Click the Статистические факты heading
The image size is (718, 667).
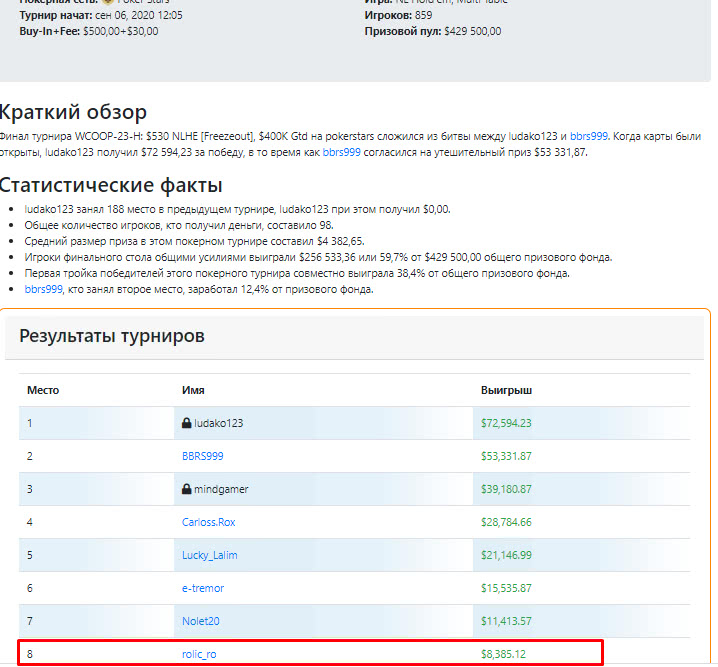tap(110, 185)
